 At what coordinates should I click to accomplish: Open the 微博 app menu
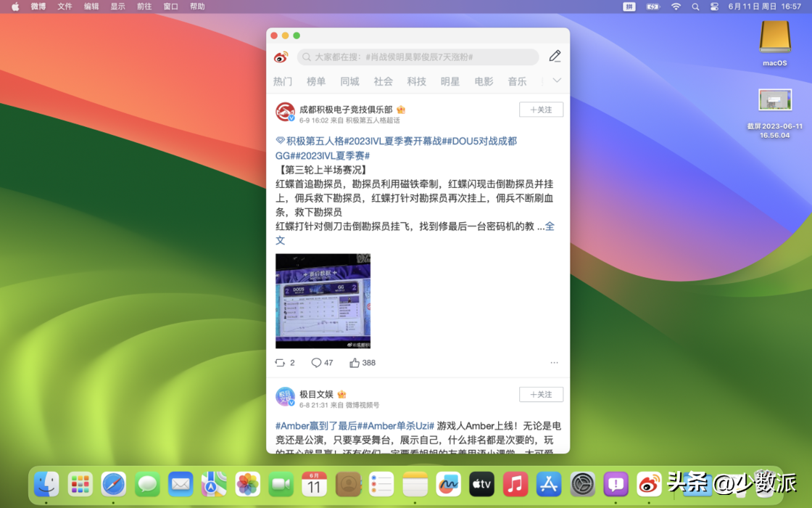click(38, 7)
